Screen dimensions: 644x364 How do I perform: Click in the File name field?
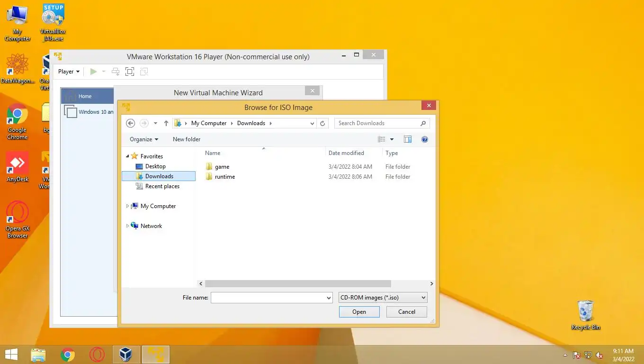tap(268, 298)
